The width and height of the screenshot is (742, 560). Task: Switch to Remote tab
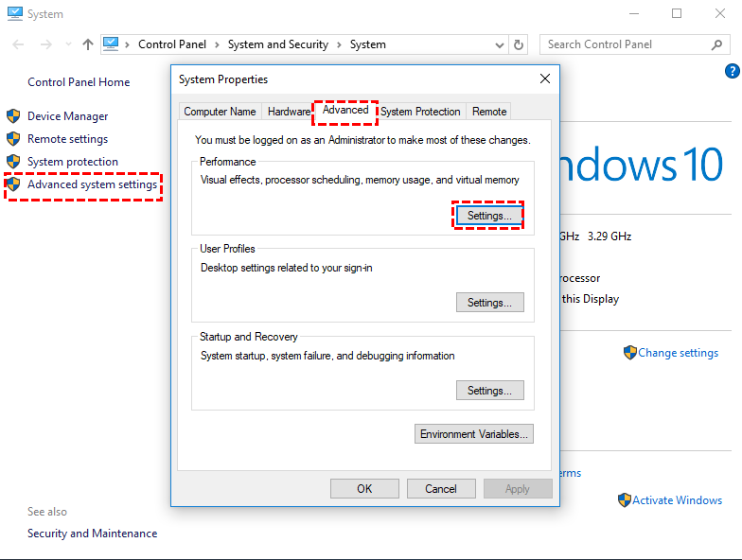point(489,112)
